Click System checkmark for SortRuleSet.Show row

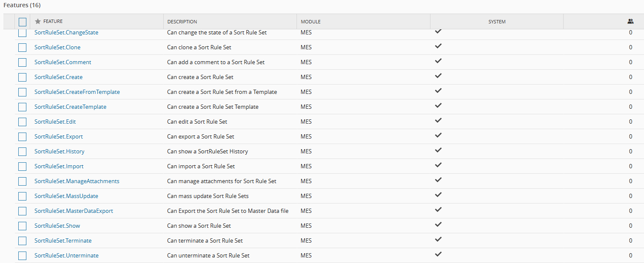pyautogui.click(x=438, y=225)
